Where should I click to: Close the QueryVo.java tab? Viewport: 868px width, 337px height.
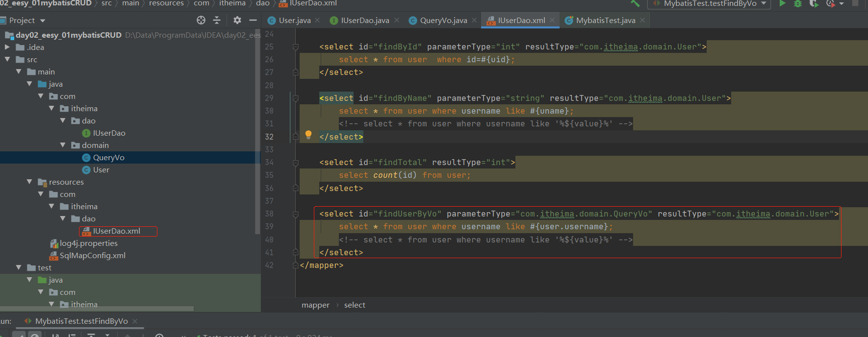[474, 20]
